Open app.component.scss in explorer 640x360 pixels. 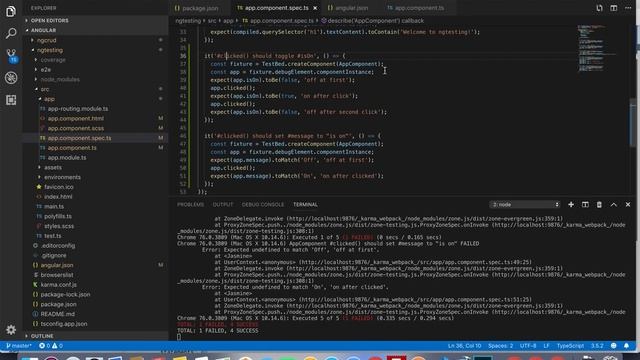click(x=96, y=128)
